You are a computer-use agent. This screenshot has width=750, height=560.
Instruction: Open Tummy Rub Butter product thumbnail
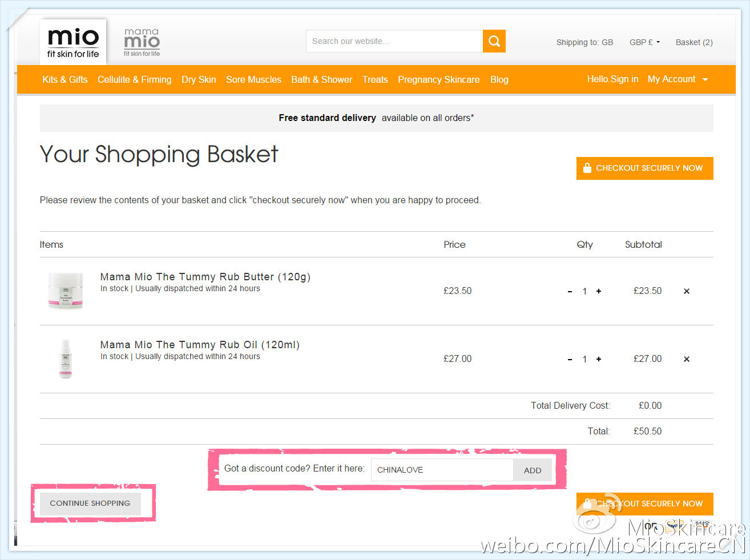(x=66, y=291)
